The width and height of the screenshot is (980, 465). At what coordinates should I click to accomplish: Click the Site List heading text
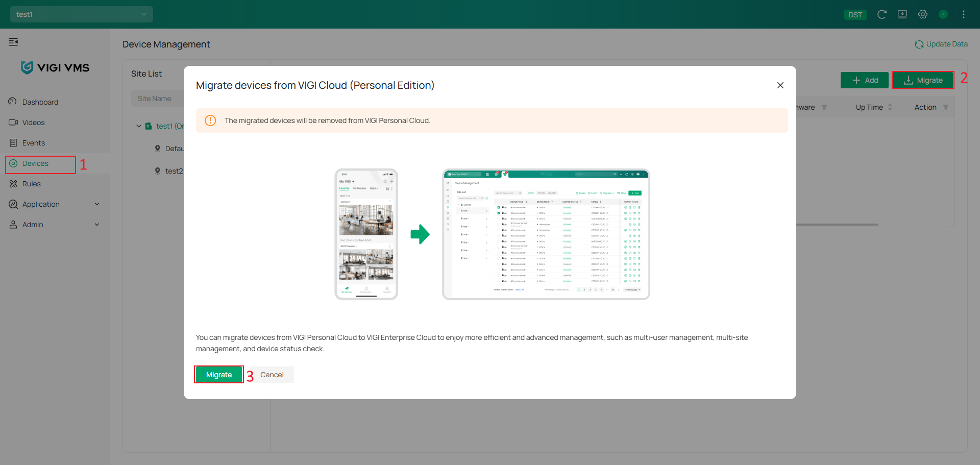146,74
